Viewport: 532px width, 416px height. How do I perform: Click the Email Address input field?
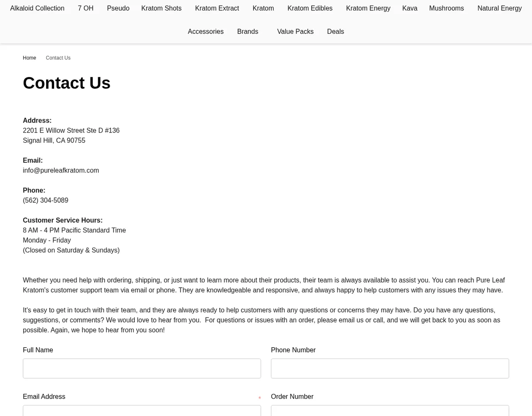(x=142, y=410)
